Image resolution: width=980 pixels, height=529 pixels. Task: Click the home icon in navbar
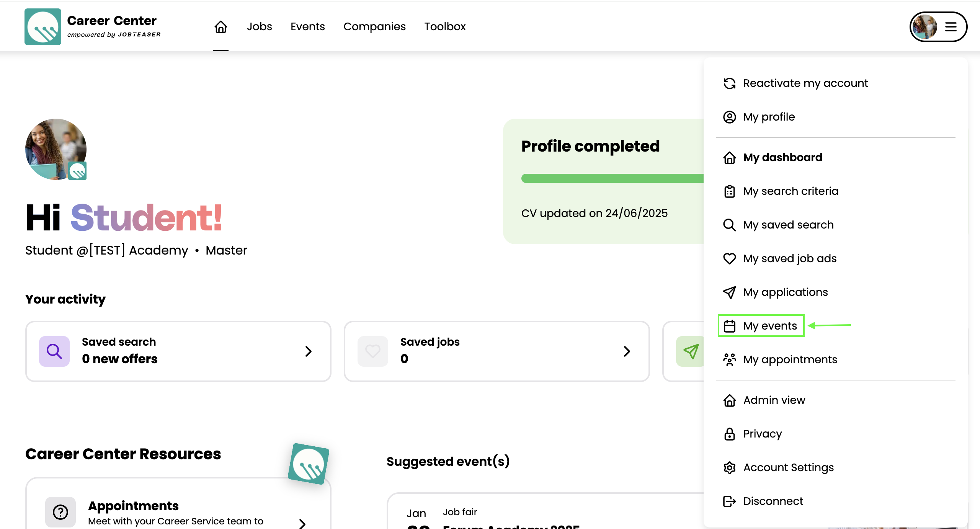221,27
